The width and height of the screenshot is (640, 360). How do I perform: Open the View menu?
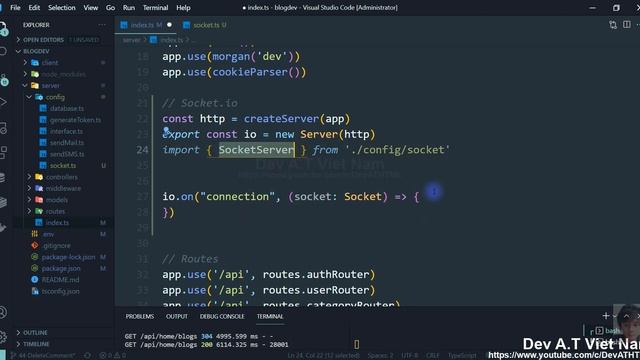tap(91, 7)
